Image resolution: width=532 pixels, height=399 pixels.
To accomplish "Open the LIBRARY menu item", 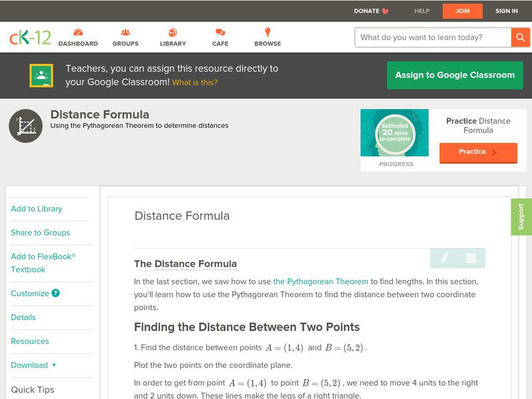I will point(173,44).
